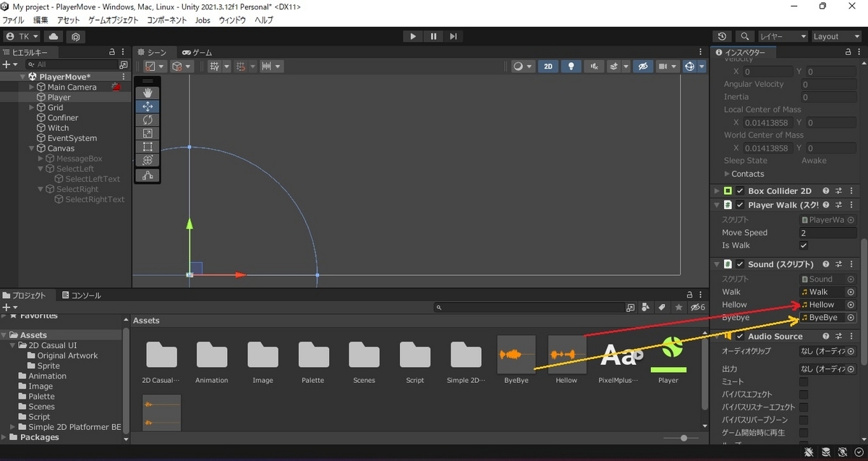Disable the Box Collider 2D component checkbox
The height and width of the screenshot is (461, 868).
coord(740,191)
